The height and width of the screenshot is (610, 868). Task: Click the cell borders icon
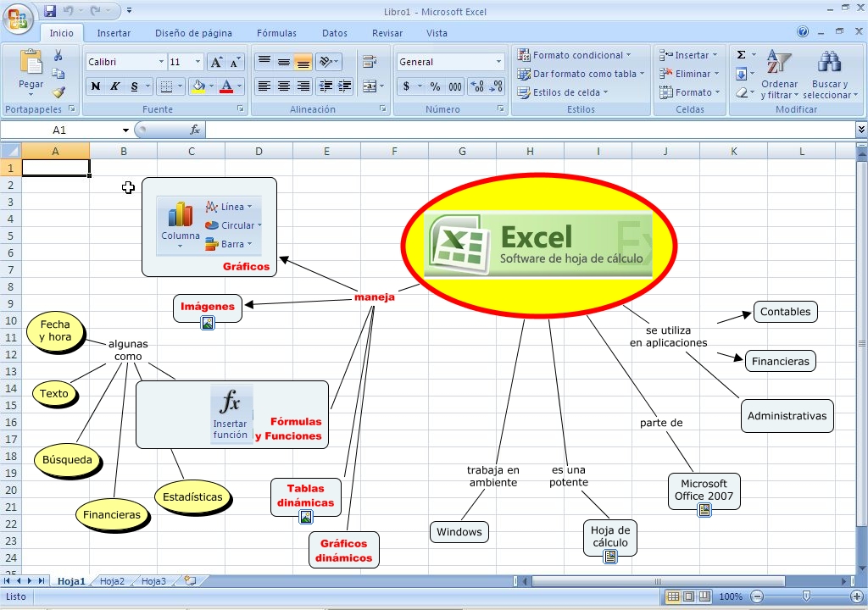coord(165,86)
